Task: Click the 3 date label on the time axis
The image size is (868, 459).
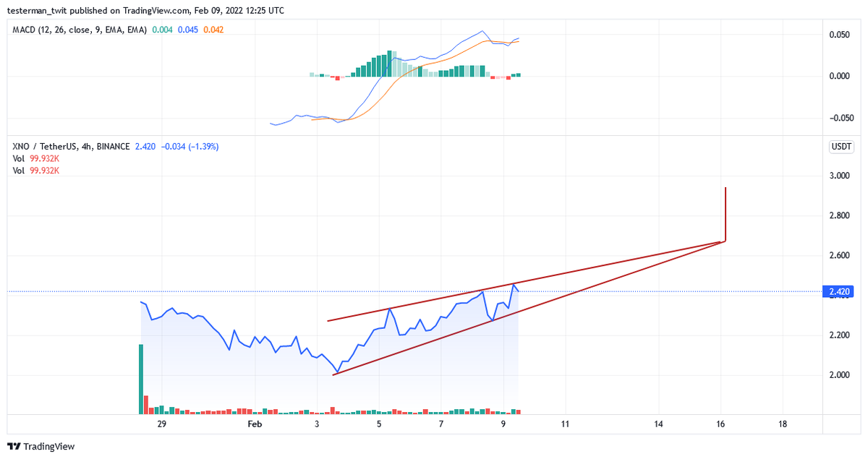Action: (317, 424)
